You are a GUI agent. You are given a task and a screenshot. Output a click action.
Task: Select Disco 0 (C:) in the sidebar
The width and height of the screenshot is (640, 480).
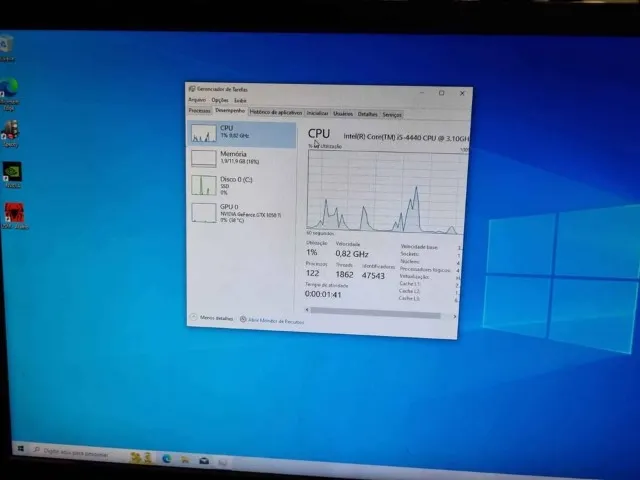[242, 185]
